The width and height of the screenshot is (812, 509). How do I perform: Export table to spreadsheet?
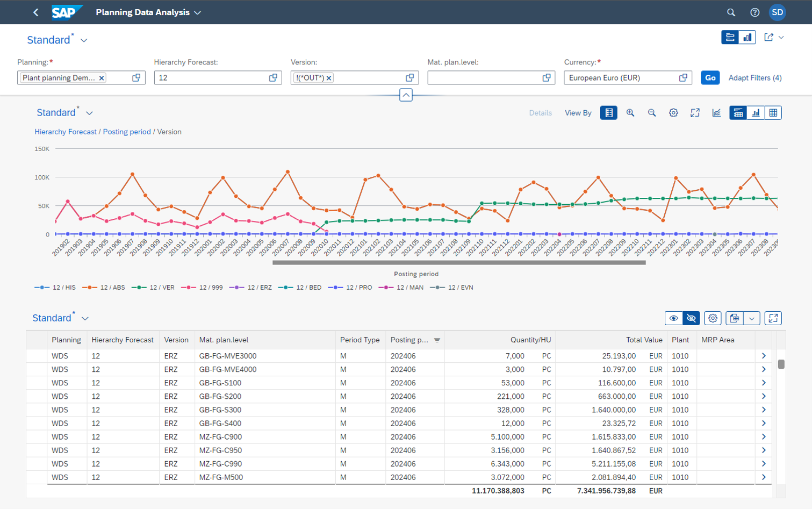pyautogui.click(x=734, y=318)
